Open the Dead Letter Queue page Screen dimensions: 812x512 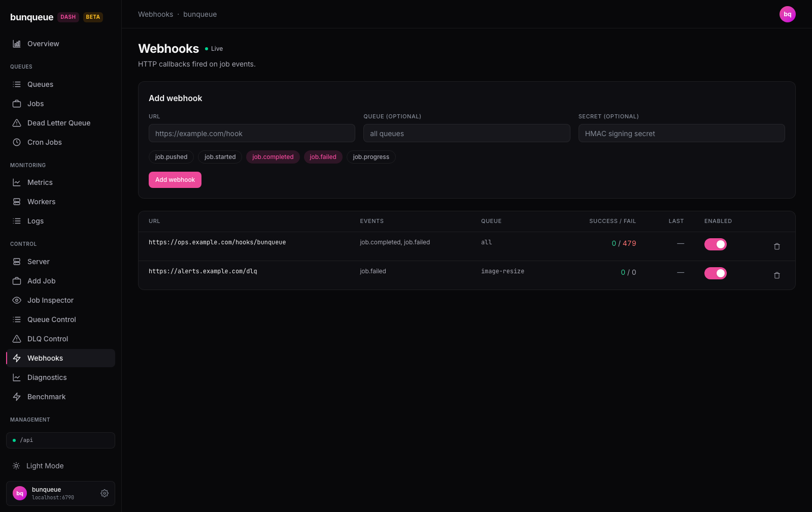[60, 123]
